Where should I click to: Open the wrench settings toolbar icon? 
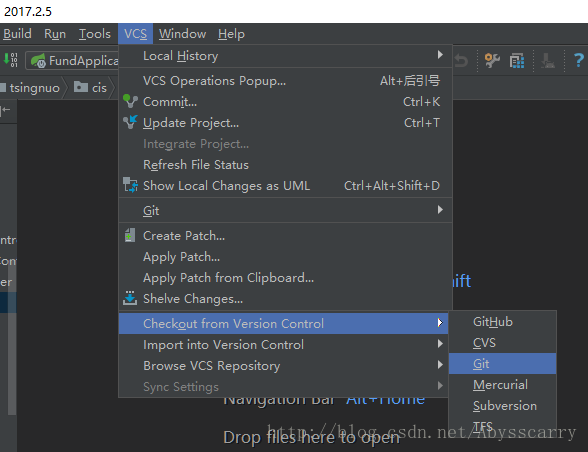click(492, 60)
